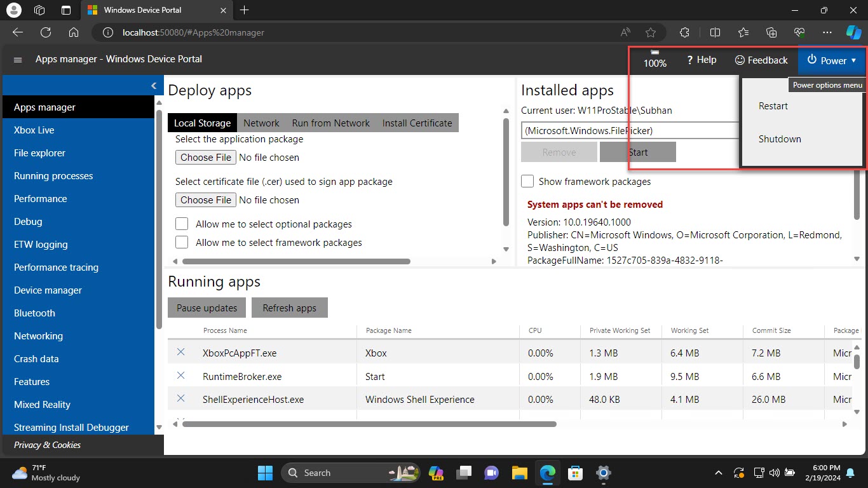Screen dimensions: 868x488
Task: Open Crash data in the sidebar
Action: [x=79, y=358]
